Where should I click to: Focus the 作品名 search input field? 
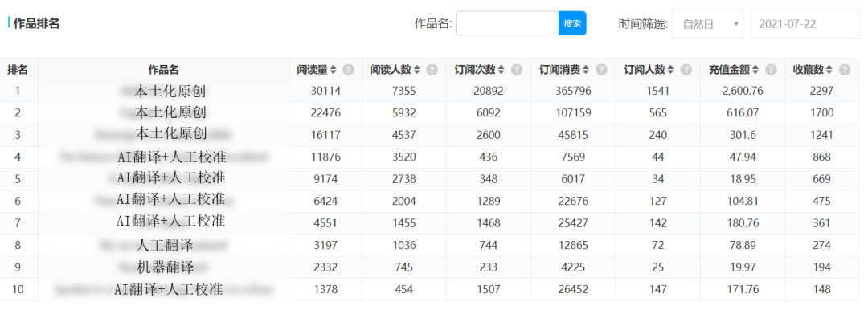[507, 23]
